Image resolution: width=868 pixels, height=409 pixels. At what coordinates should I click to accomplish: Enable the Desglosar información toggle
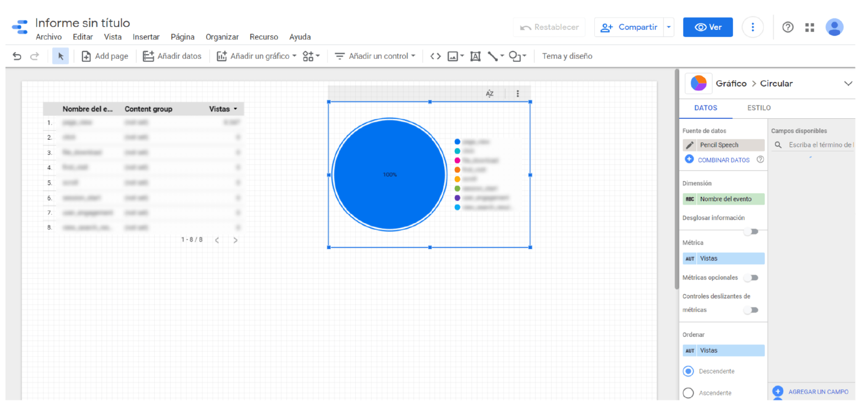coord(751,231)
